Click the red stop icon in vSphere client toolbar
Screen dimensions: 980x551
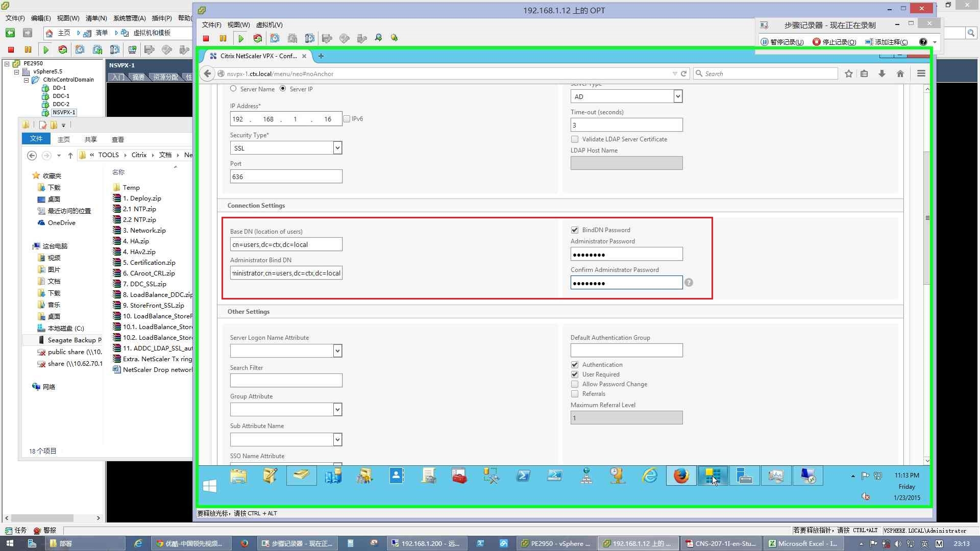click(11, 49)
